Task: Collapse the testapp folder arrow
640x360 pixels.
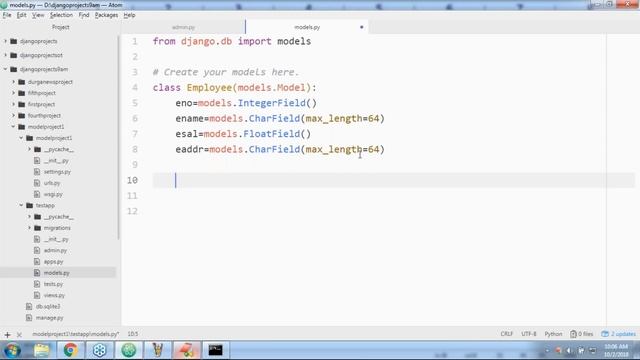Action: (x=21, y=205)
